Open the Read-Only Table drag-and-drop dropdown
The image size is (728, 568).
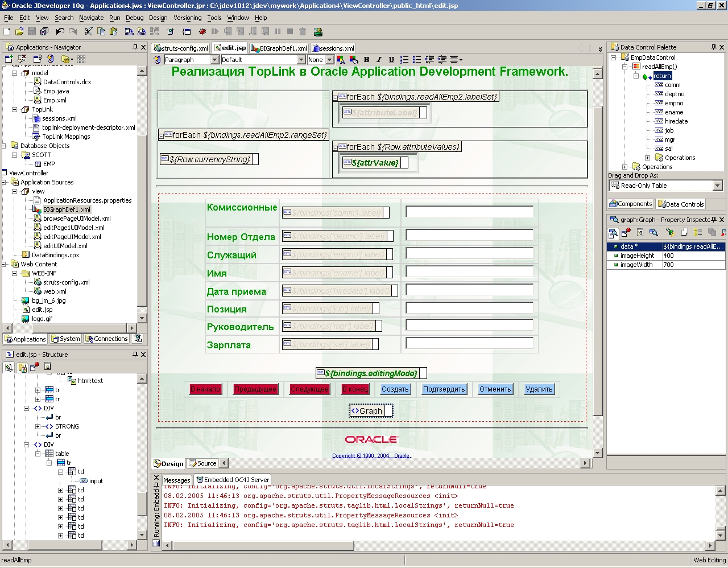[x=717, y=186]
